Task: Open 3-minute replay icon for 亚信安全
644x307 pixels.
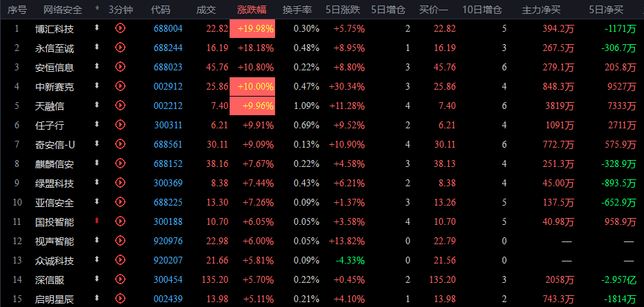Action: [120, 201]
